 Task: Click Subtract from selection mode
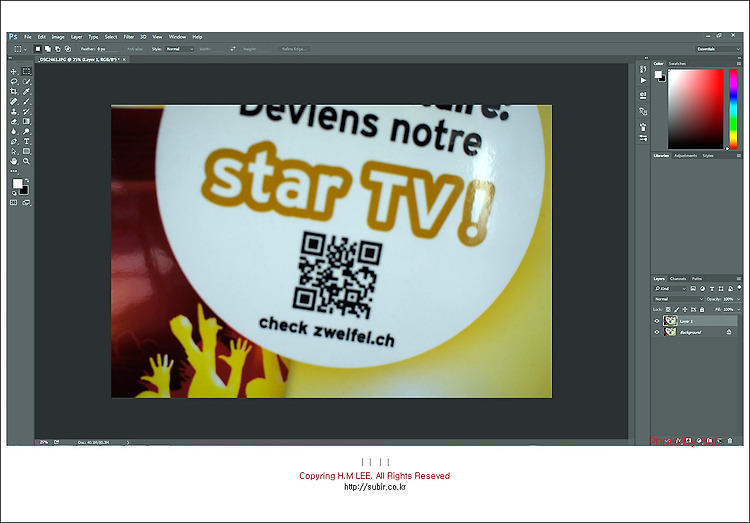58,49
